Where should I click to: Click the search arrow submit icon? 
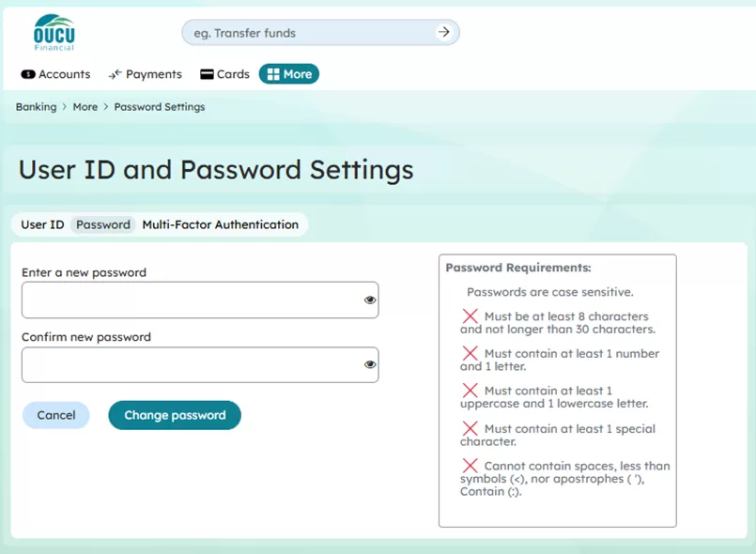click(x=443, y=32)
